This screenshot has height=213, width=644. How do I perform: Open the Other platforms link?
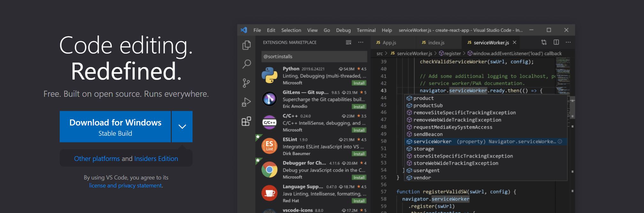97,158
